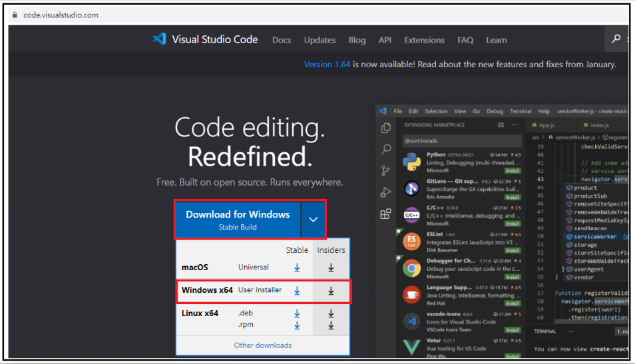Select the TERMINAL panel tab
635x364 pixels.
(x=545, y=331)
